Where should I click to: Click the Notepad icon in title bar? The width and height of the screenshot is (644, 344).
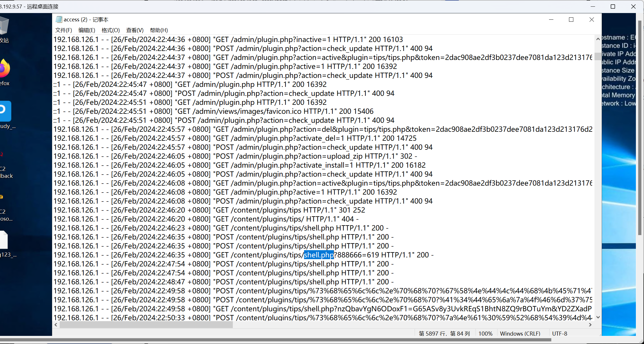(x=59, y=19)
